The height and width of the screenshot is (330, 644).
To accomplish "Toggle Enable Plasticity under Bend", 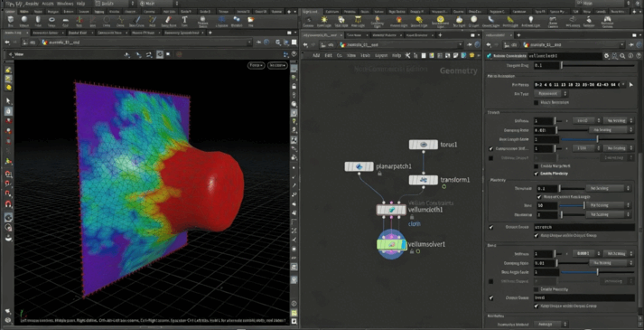I will pos(536,289).
